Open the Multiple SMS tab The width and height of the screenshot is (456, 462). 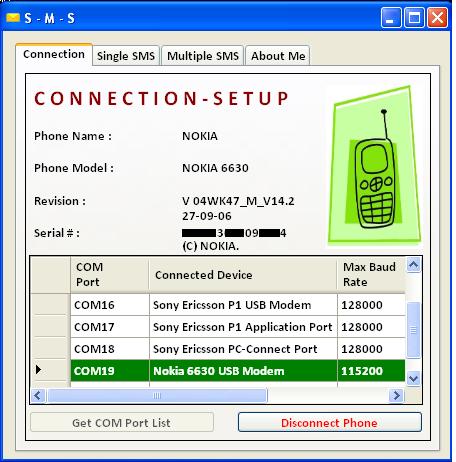203,56
